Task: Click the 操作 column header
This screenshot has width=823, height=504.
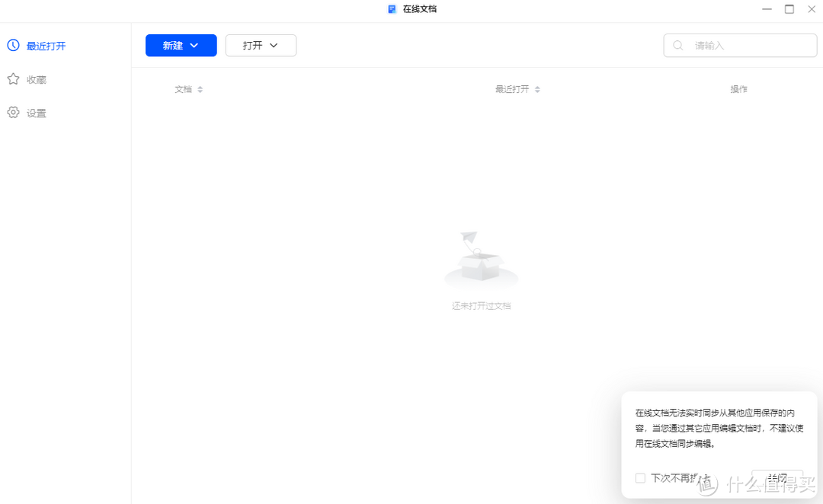Action: click(738, 89)
